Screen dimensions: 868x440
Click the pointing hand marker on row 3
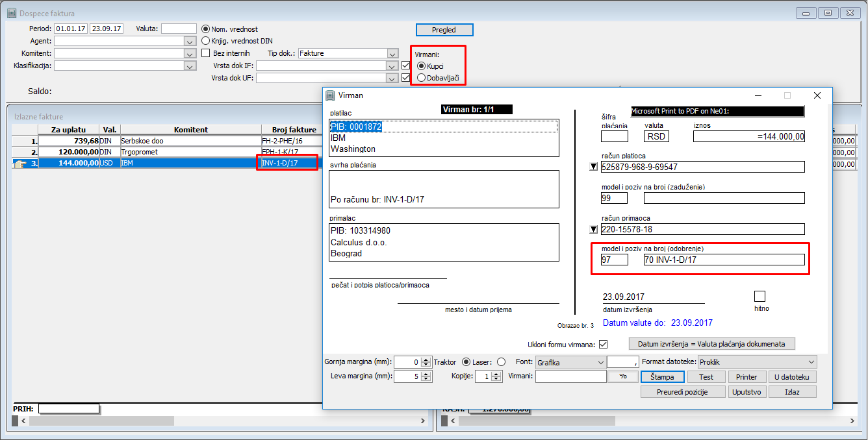point(19,164)
